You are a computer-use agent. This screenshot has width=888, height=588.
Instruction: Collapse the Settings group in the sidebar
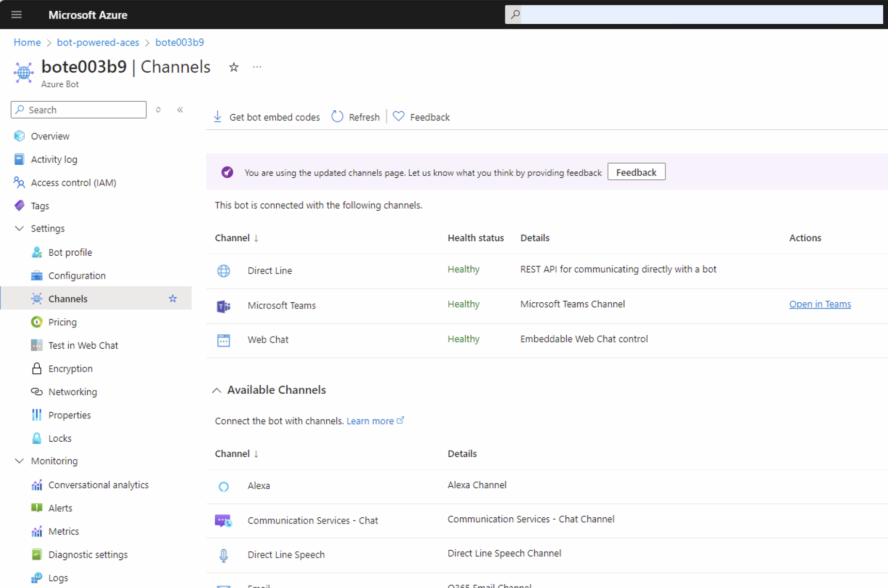[19, 228]
